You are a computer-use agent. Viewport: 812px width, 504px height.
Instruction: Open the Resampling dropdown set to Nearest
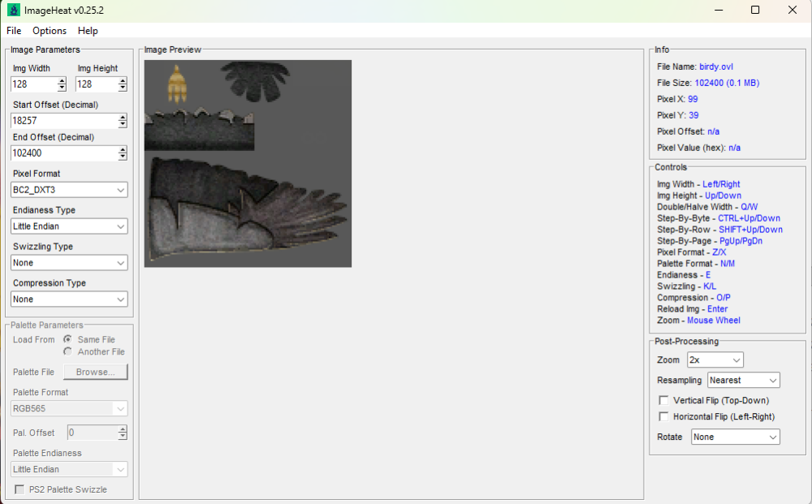coord(744,380)
